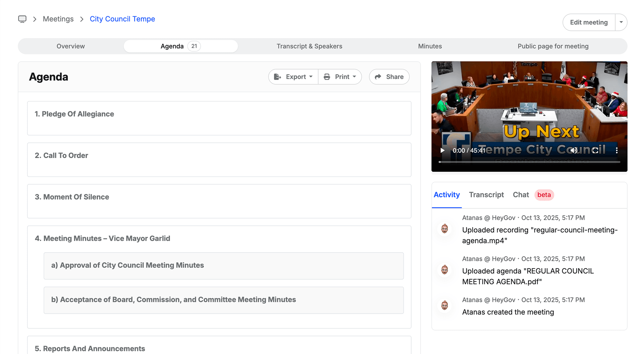Expand arrow next to Edit meeting
The image size is (644, 354).
click(x=621, y=22)
